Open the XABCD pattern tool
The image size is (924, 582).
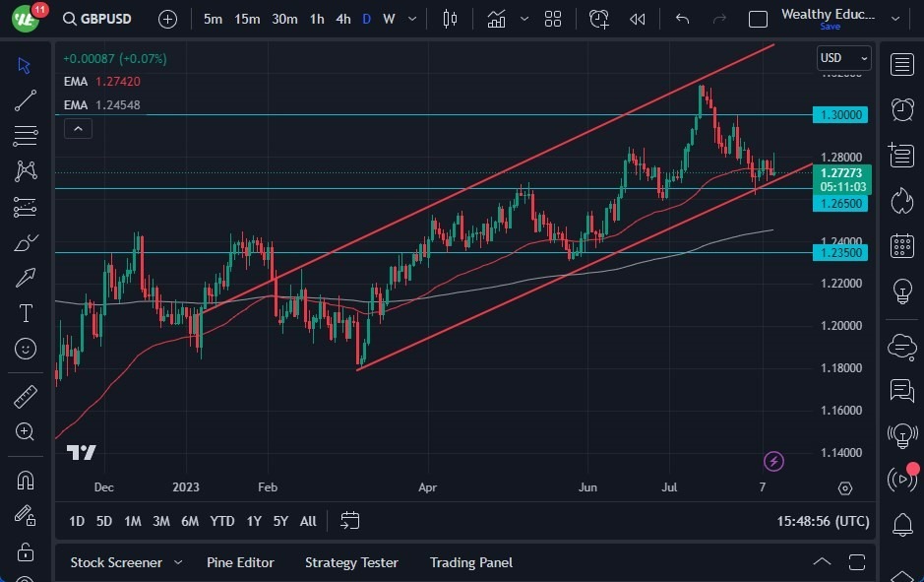point(25,169)
